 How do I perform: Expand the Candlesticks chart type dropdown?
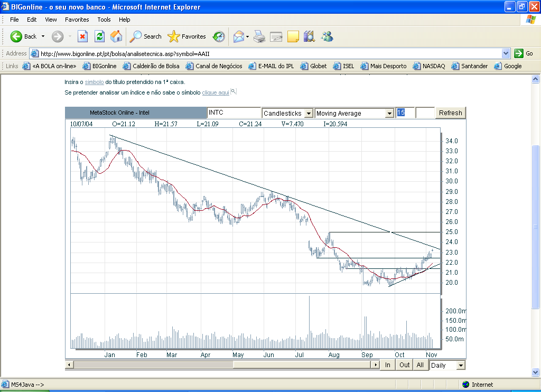309,113
